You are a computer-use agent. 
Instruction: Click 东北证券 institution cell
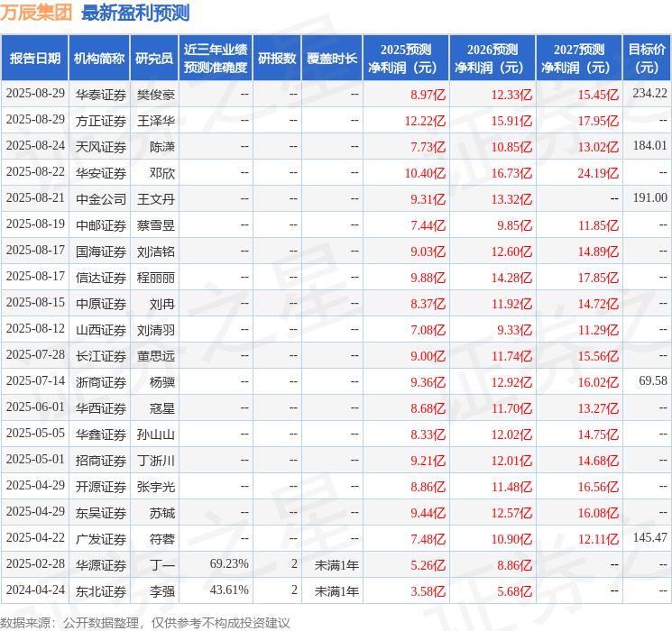101,591
